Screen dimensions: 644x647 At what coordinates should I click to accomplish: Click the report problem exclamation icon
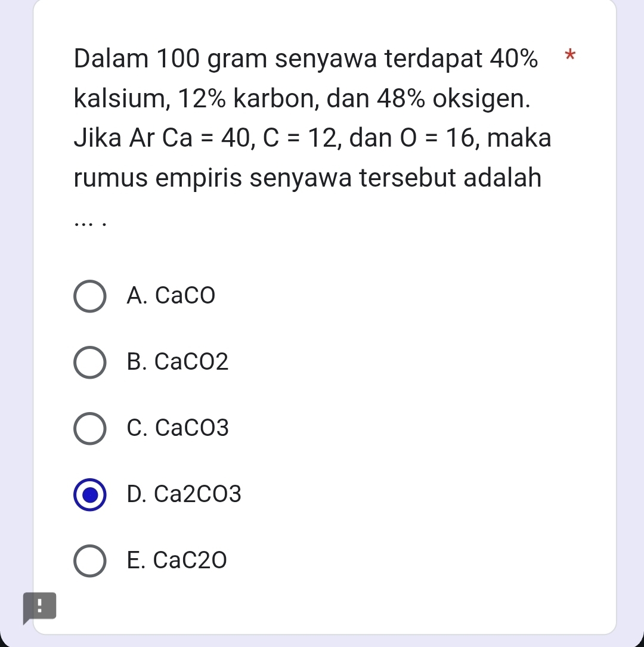coord(39,608)
